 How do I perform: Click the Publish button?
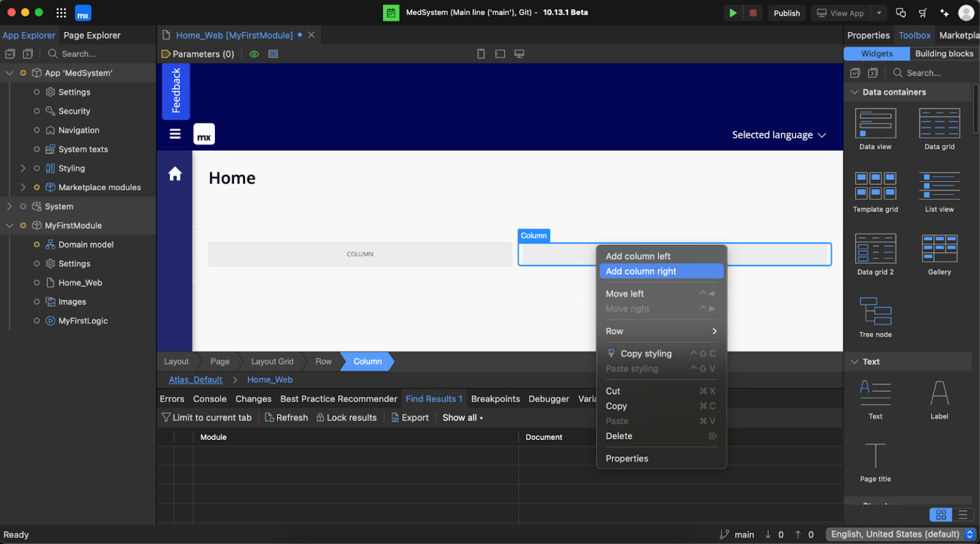tap(787, 12)
